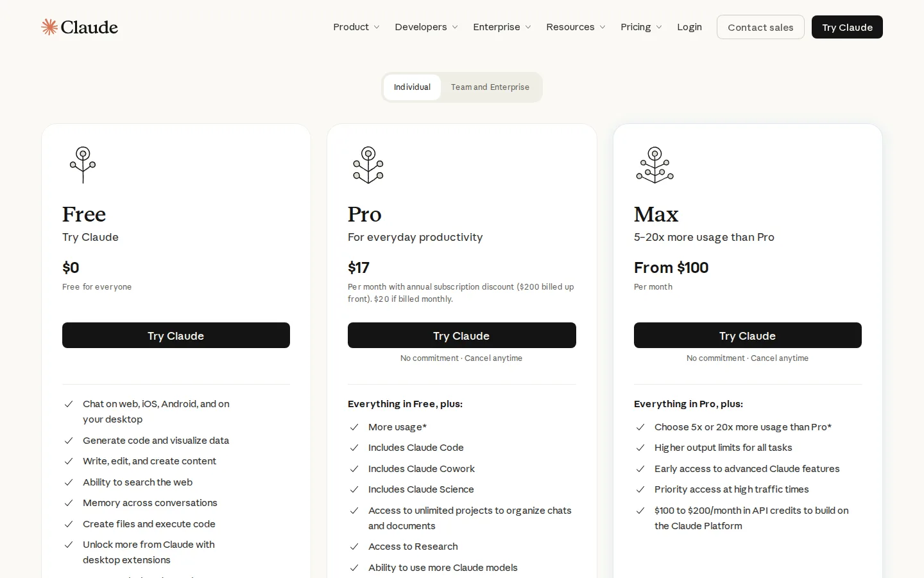Click "5-20x more usage than Pro" subtitle

pyautogui.click(x=704, y=237)
